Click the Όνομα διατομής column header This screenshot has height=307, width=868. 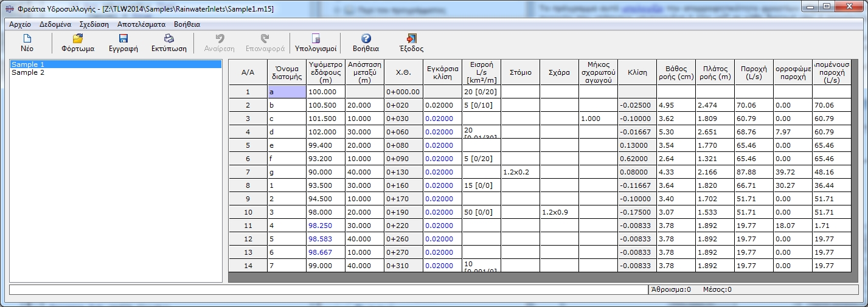pyautogui.click(x=286, y=72)
